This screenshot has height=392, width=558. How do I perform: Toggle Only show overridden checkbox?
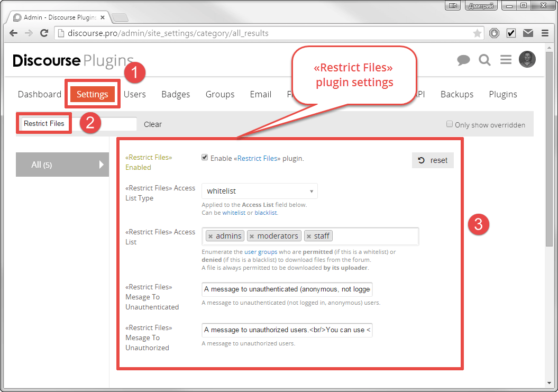(450, 124)
